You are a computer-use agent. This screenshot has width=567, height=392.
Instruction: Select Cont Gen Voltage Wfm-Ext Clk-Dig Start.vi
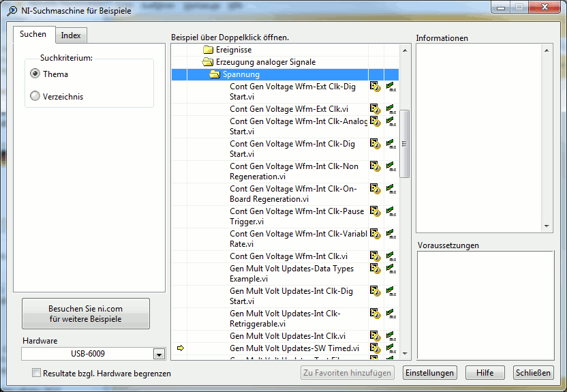(292, 91)
